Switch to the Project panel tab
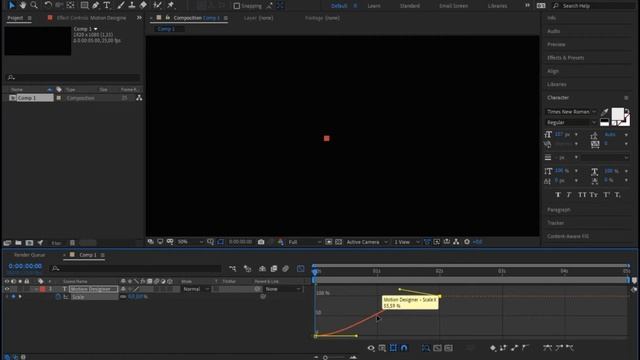This screenshot has width=640, height=360. pyautogui.click(x=16, y=18)
